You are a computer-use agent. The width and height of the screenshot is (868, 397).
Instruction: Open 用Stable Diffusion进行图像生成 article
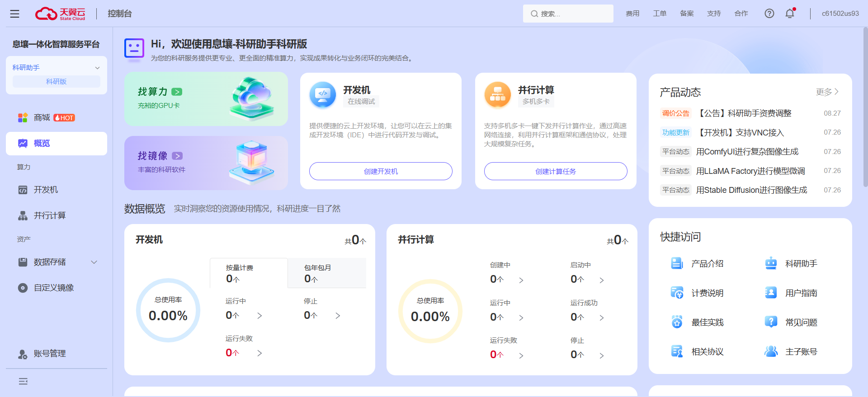tap(752, 190)
